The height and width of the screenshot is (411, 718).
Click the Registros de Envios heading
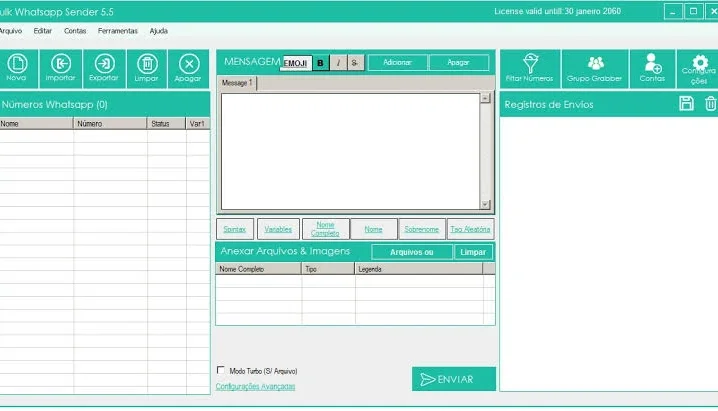[549, 105]
